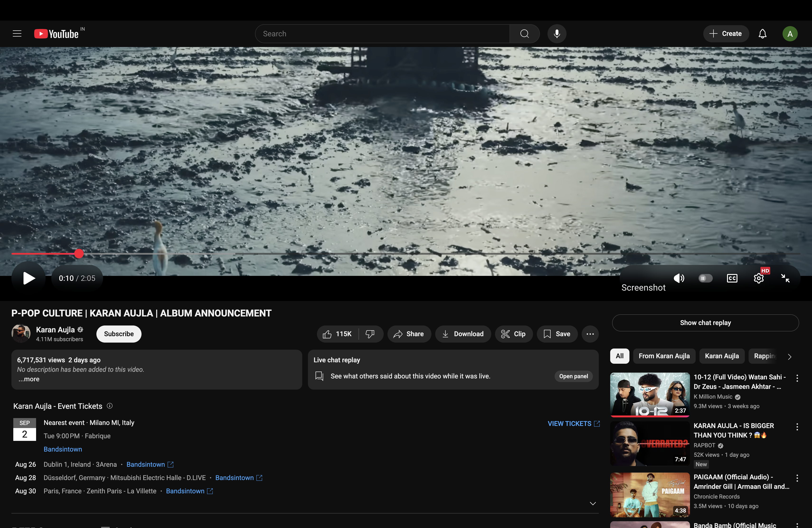The width and height of the screenshot is (812, 528).
Task: Click the 0:10 / 2:05 time display
Action: click(x=77, y=278)
